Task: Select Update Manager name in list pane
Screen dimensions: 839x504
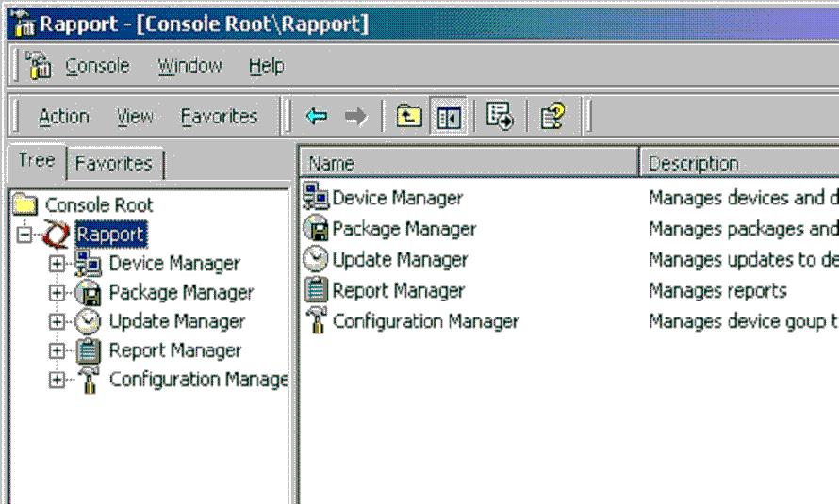Action: point(400,260)
